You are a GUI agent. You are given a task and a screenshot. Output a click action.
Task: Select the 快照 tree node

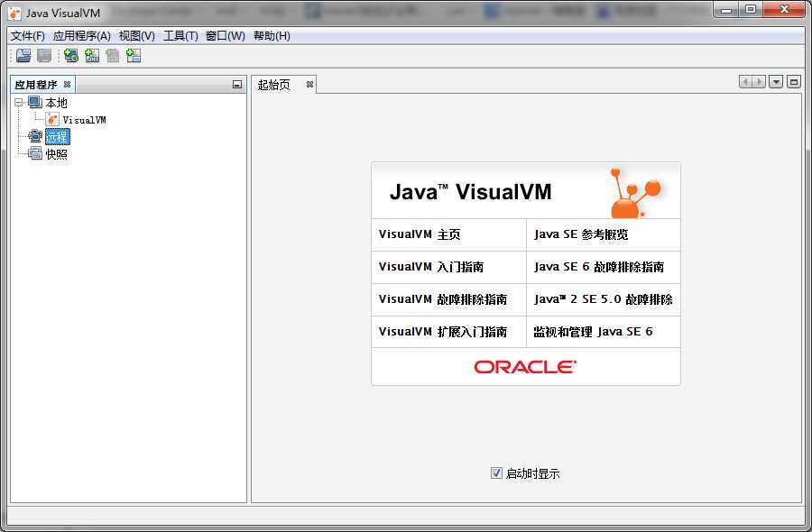tap(57, 154)
